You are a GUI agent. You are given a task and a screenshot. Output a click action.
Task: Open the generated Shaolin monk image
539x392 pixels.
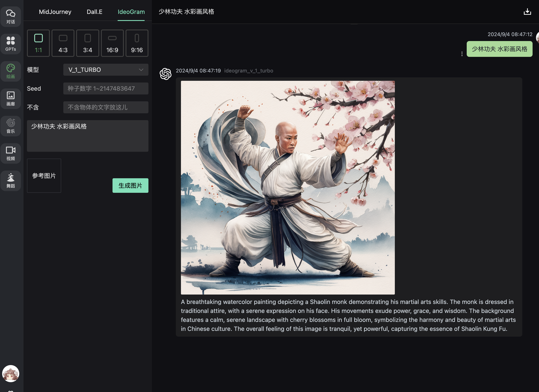pos(287,188)
